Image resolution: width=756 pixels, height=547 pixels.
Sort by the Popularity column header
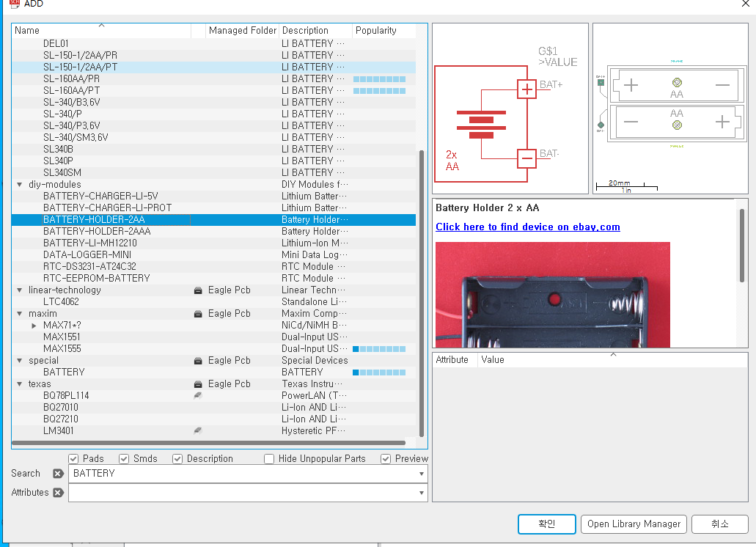click(x=383, y=30)
